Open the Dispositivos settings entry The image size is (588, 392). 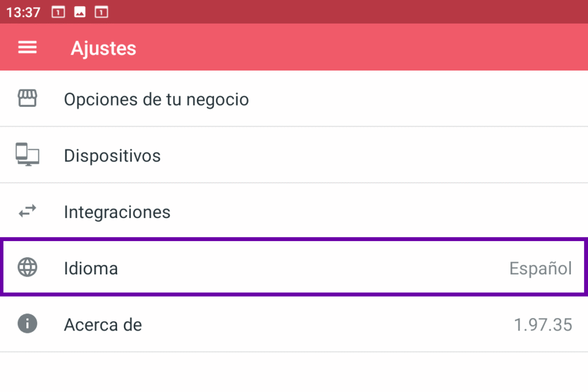coord(113,156)
